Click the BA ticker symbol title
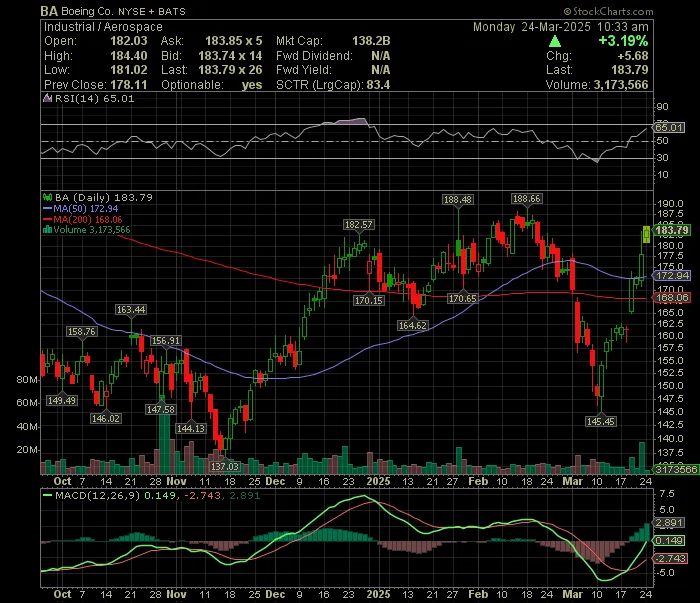Image resolution: width=700 pixels, height=603 pixels. (49, 11)
